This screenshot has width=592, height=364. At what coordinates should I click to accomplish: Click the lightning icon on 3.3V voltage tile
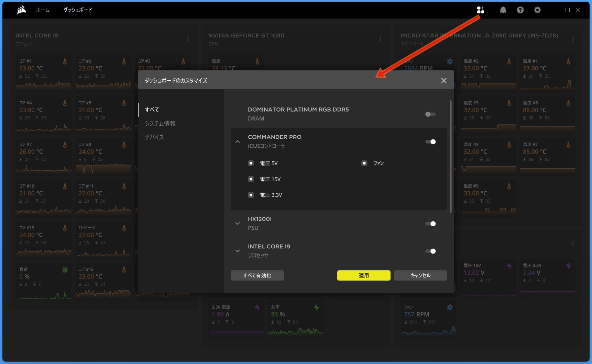point(568,266)
